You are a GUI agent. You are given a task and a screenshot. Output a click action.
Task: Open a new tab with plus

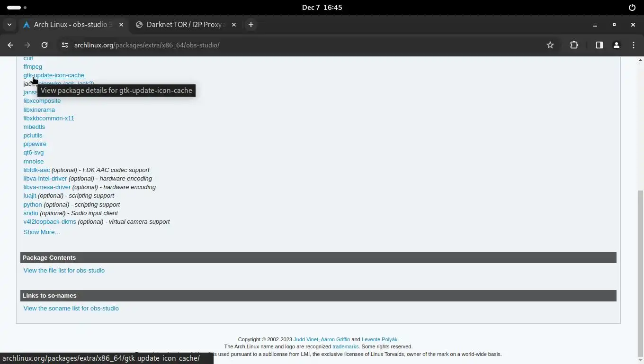pyautogui.click(x=251, y=25)
